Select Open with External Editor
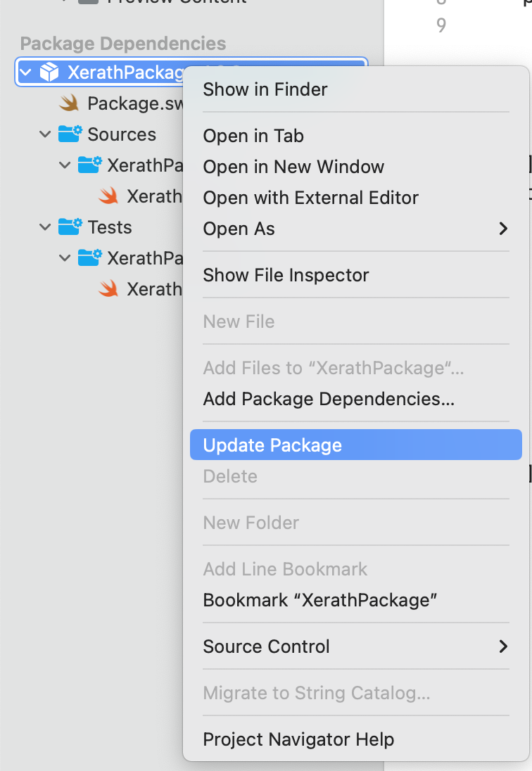Image resolution: width=532 pixels, height=771 pixels. pyautogui.click(x=310, y=198)
